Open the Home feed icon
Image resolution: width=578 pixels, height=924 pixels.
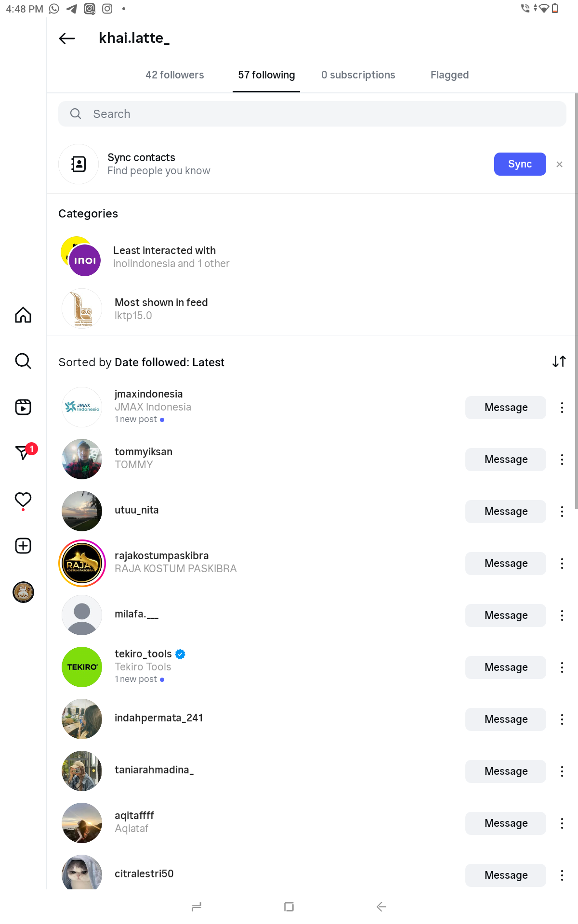[23, 315]
